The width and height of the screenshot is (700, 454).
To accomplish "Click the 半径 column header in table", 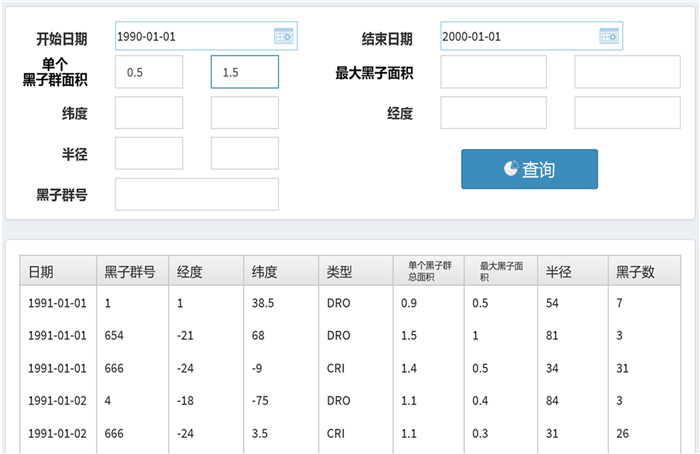I will pos(571,271).
